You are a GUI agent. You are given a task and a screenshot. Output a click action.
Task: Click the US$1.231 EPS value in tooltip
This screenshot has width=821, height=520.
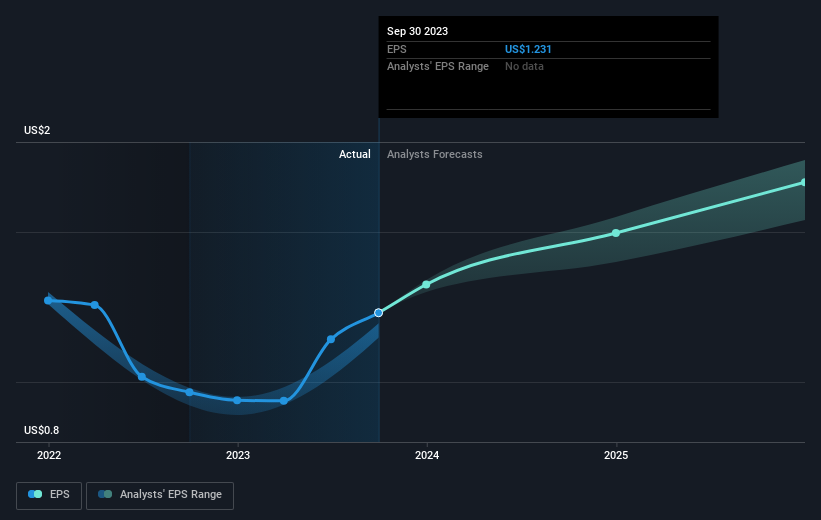[528, 49]
